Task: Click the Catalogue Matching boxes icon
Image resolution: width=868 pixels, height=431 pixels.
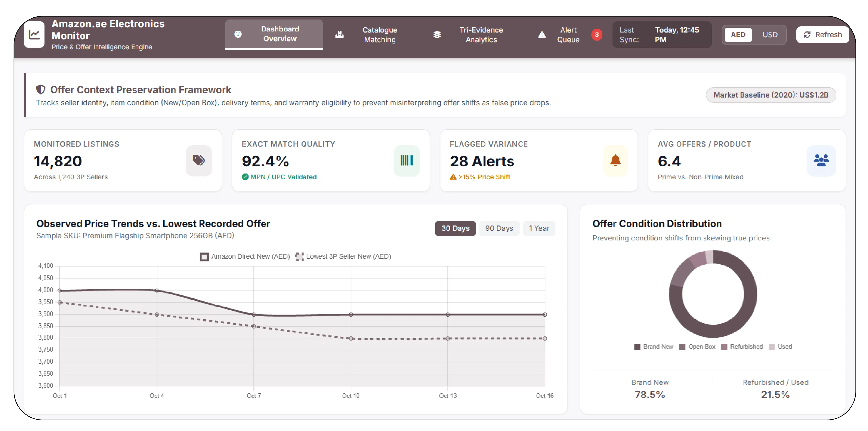Action: (339, 35)
